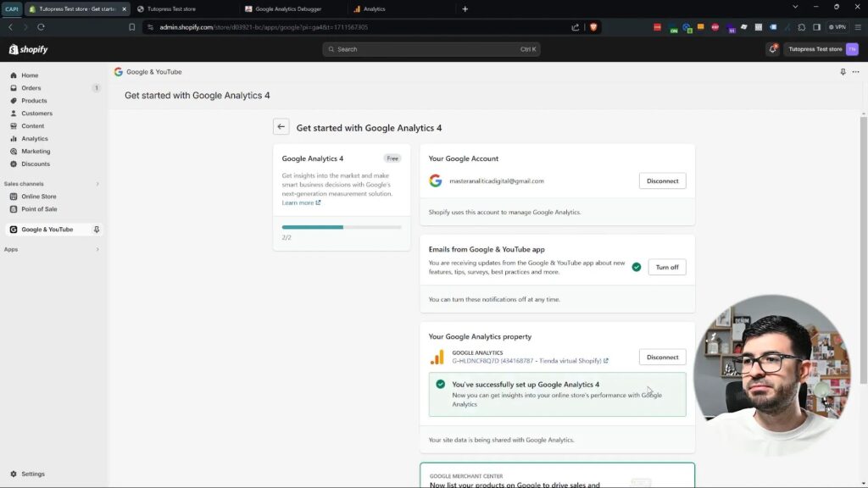This screenshot has height=488, width=868.
Task: Click the Shopify logo
Action: click(28, 49)
